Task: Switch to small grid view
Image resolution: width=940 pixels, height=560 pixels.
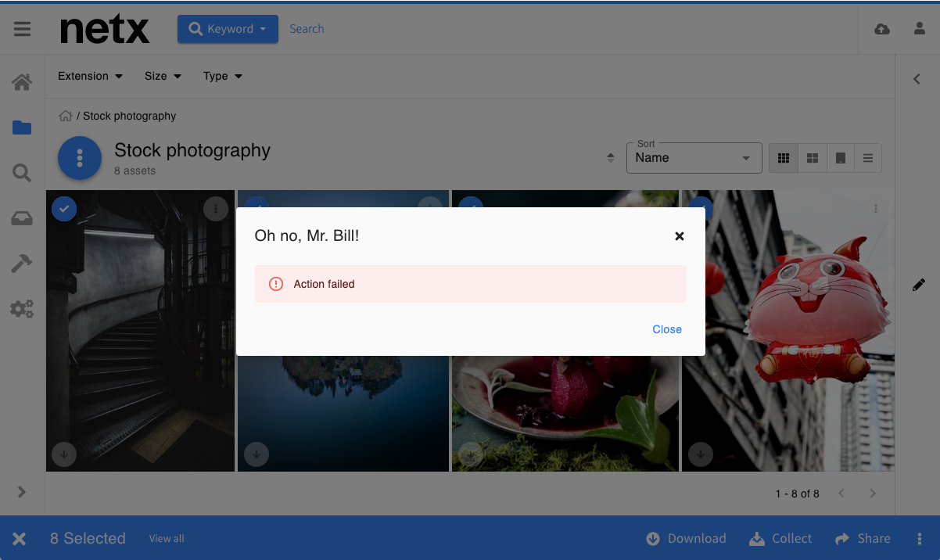Action: [x=784, y=158]
